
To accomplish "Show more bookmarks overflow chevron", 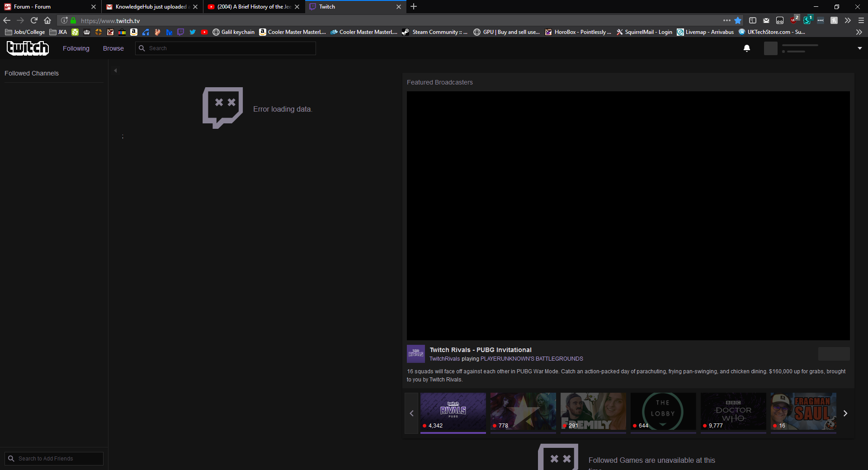I will [x=859, y=32].
